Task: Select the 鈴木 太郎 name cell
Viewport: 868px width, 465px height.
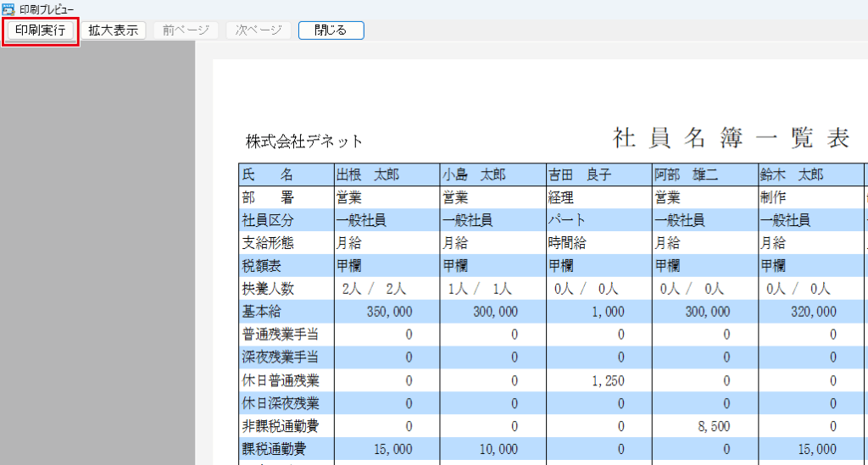Action: pos(792,175)
